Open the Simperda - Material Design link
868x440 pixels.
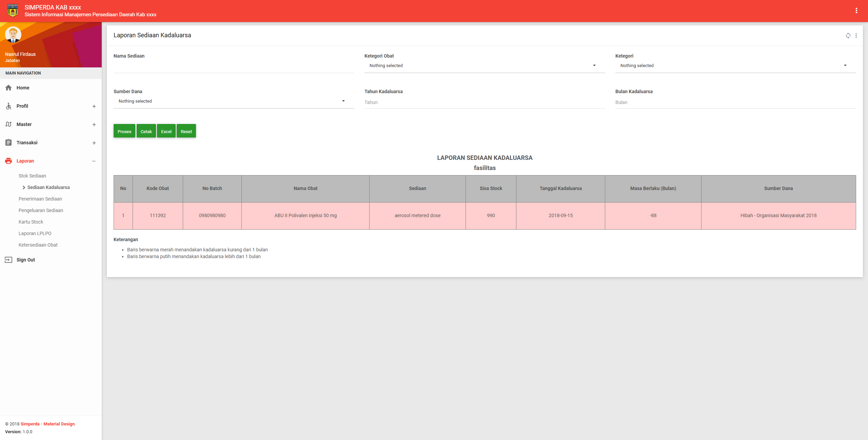(x=47, y=424)
